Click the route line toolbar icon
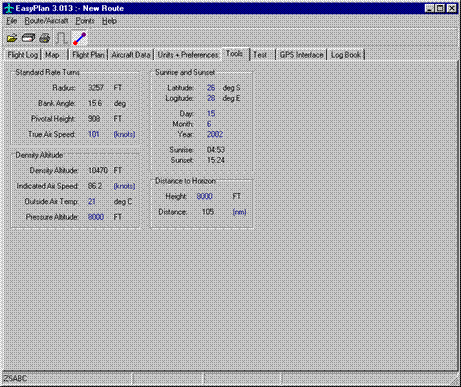 (x=80, y=38)
